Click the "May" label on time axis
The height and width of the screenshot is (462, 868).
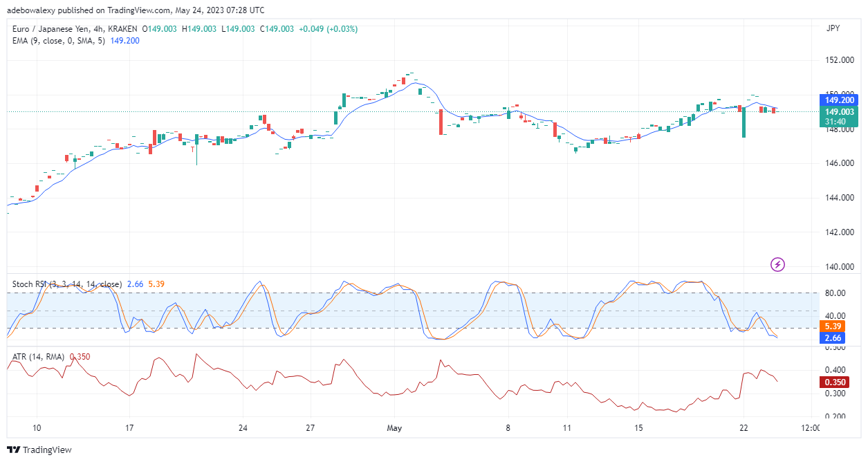394,428
